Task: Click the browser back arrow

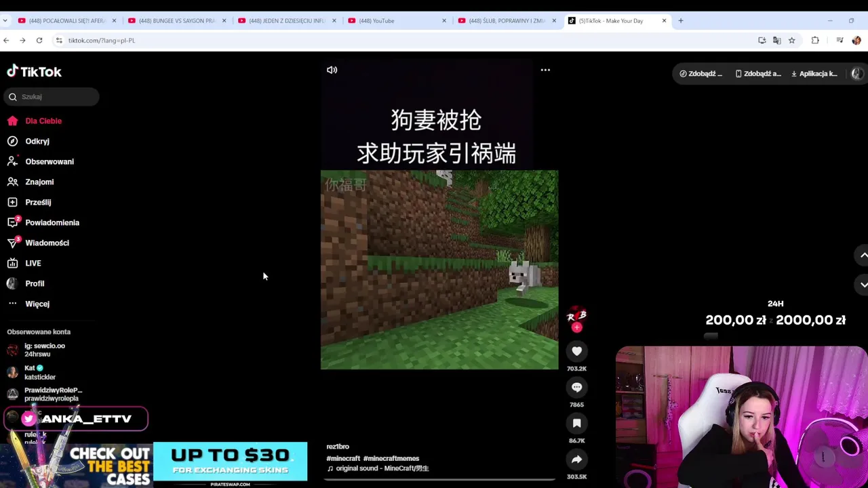Action: click(x=6, y=41)
